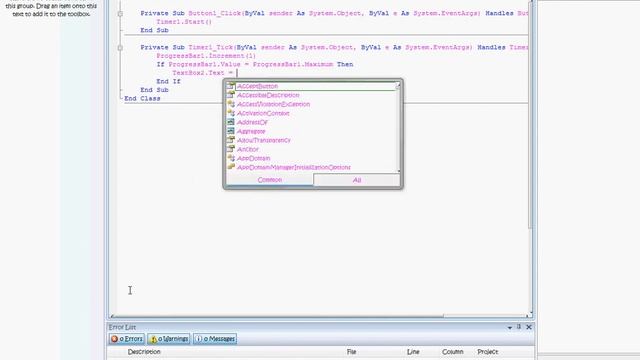This screenshot has height=360, width=640.
Task: Click the AccessViolationException class icon
Action: click(231, 104)
